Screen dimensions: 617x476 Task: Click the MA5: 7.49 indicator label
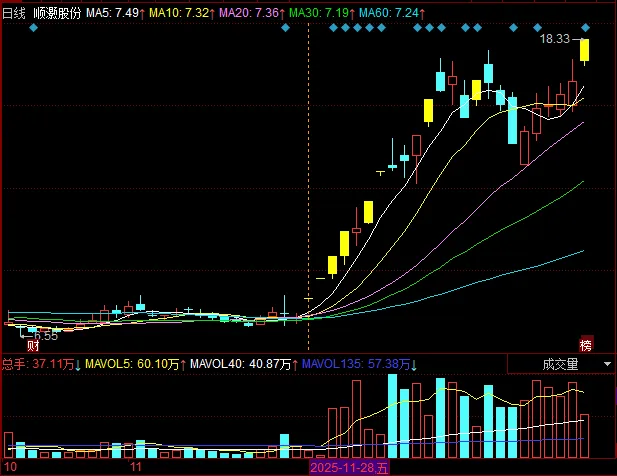(116, 13)
